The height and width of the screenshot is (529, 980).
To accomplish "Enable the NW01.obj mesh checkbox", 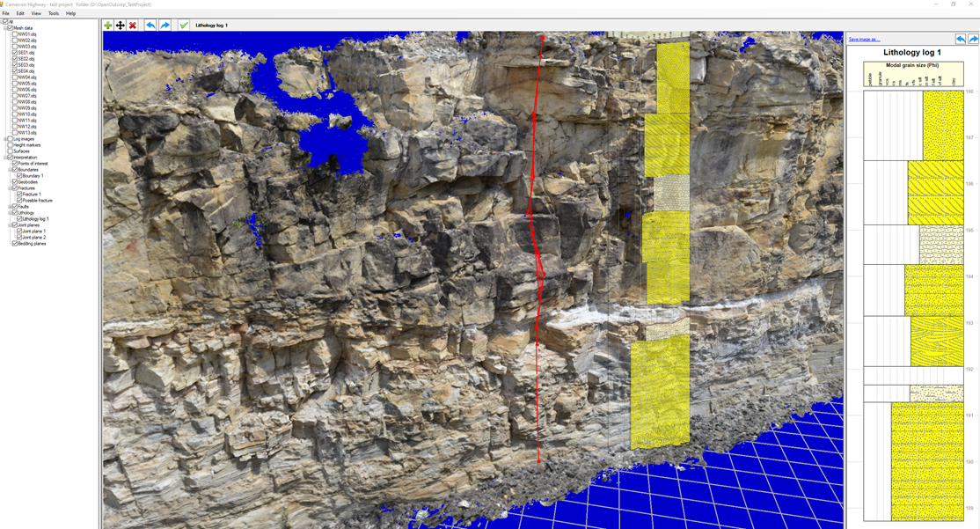I will pos(15,34).
